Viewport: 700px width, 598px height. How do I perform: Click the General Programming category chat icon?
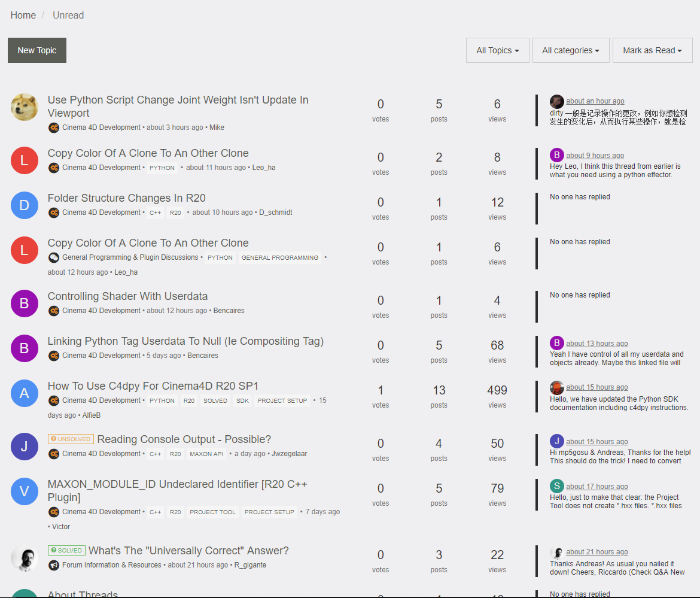(54, 257)
